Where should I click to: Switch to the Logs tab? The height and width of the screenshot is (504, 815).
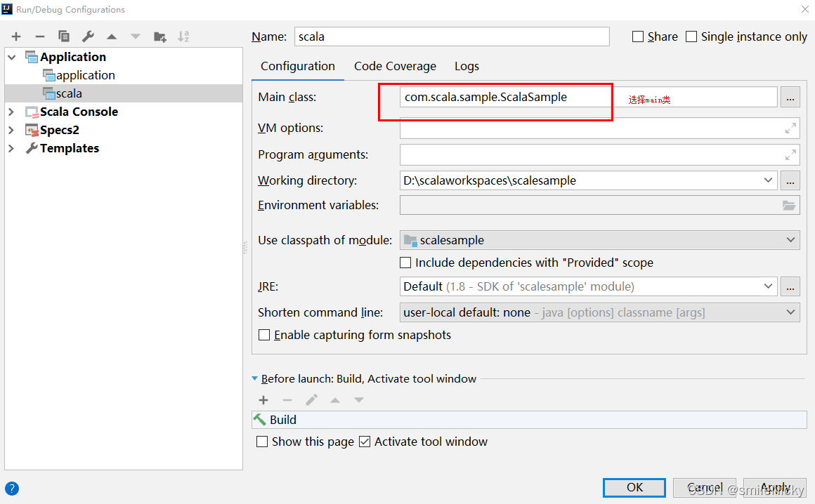click(x=467, y=66)
